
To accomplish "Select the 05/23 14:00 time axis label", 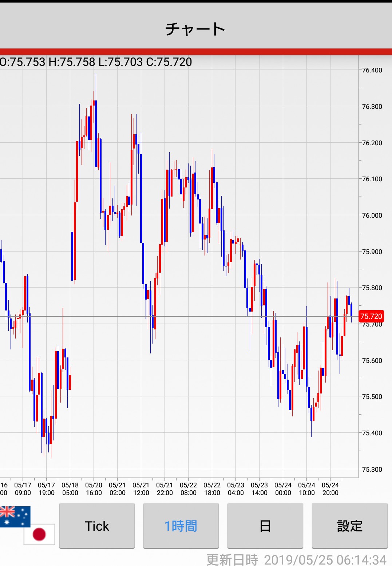I will coord(259,489).
